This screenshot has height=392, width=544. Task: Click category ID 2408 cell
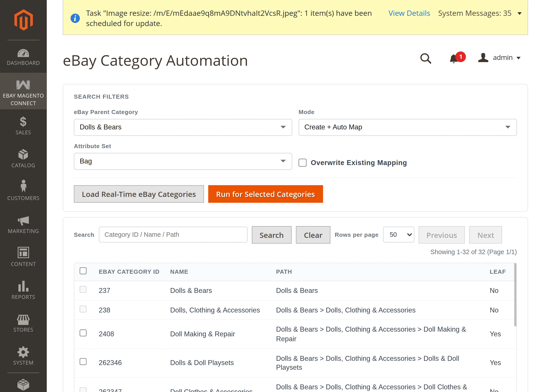pos(107,334)
